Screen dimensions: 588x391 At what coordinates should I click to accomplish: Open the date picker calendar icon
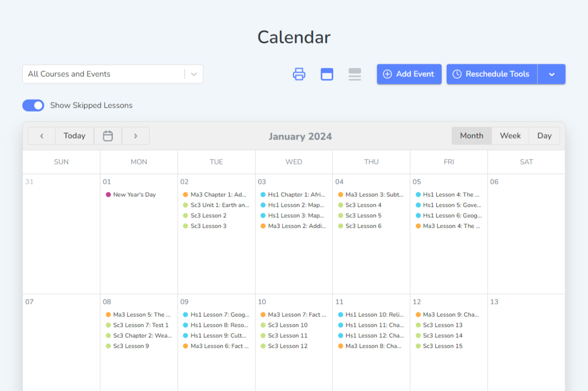tap(107, 136)
